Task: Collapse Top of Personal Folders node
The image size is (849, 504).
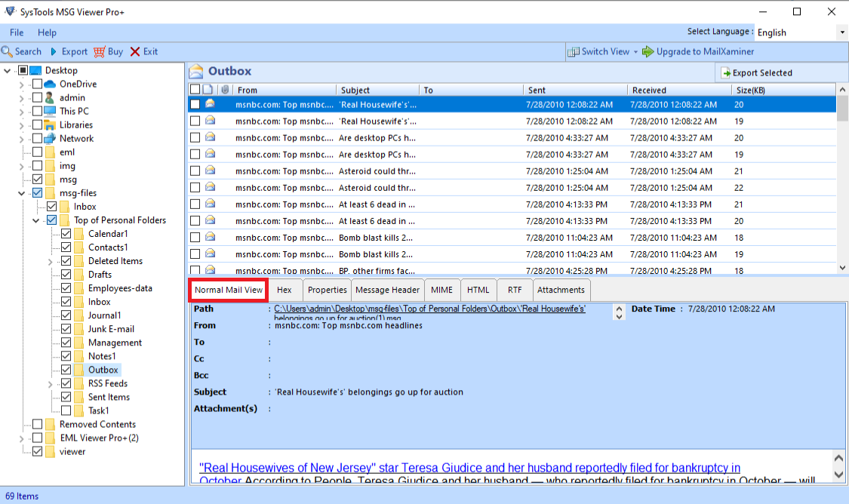Action: 35,220
